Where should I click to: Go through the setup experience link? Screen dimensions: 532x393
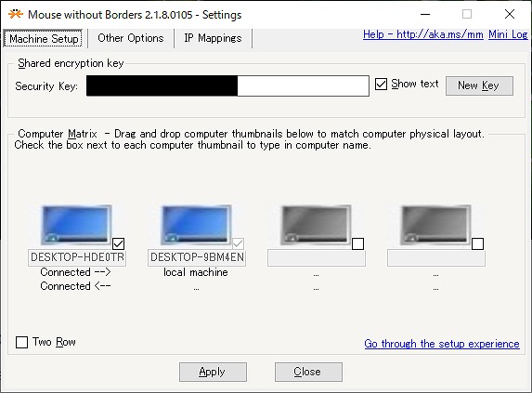442,344
